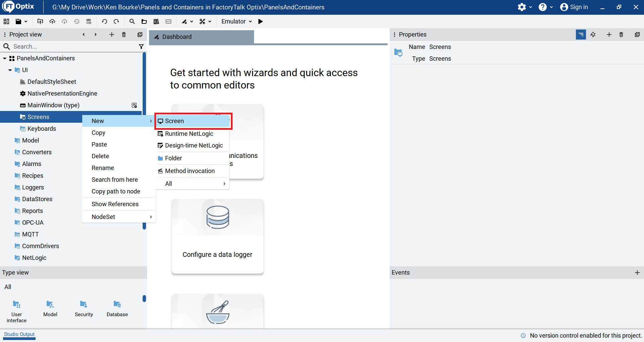Open the Studio Output tab

point(19,335)
